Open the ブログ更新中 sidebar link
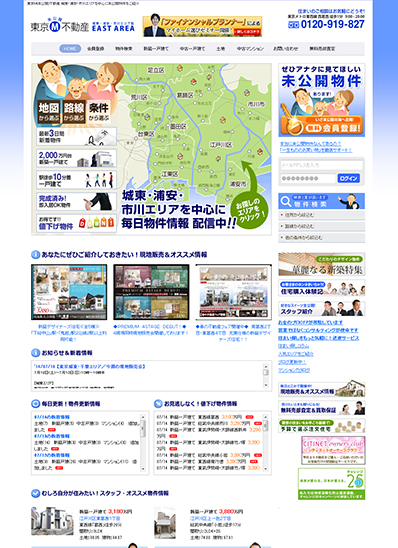The width and height of the screenshot is (398, 548). click(x=292, y=362)
